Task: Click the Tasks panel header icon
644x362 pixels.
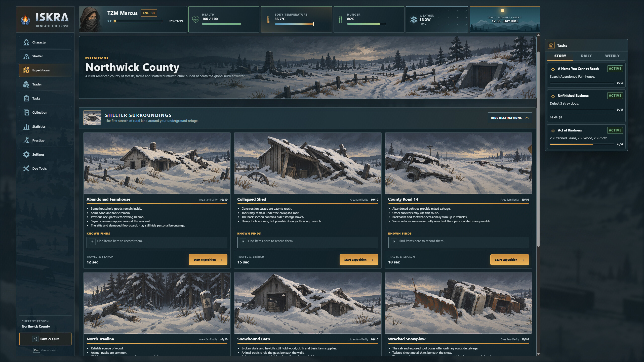Action: 551,46
